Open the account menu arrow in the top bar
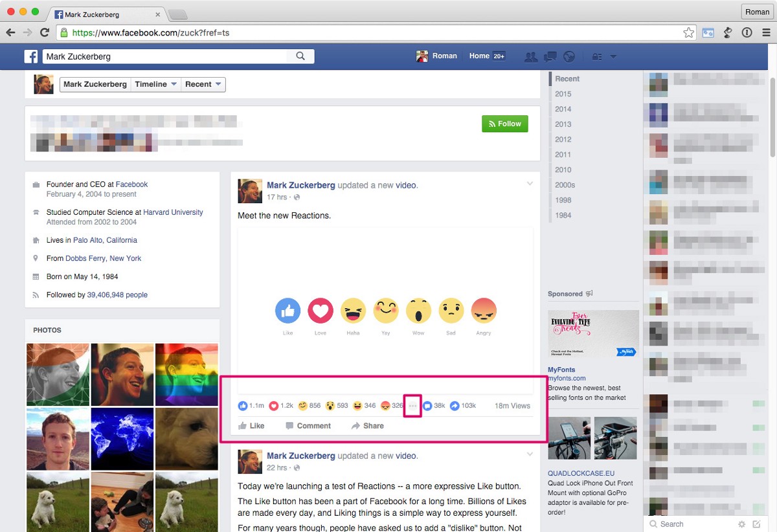Viewport: 777px width, 532px height. click(x=613, y=57)
